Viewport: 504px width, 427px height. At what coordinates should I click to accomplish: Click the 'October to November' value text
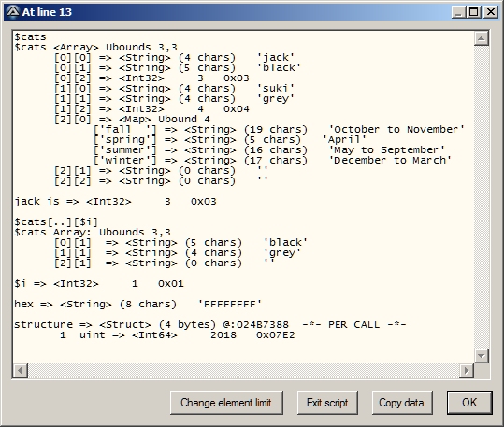[x=396, y=130]
